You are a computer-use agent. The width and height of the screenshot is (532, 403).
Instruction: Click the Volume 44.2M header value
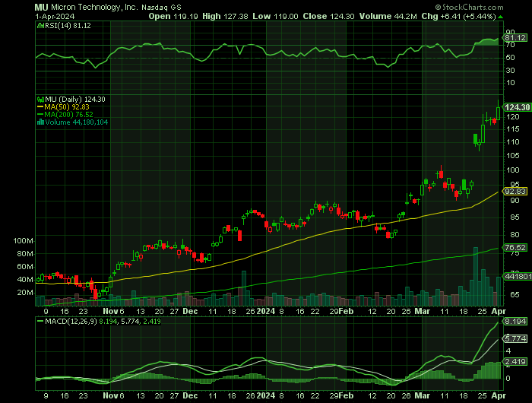pyautogui.click(x=388, y=16)
